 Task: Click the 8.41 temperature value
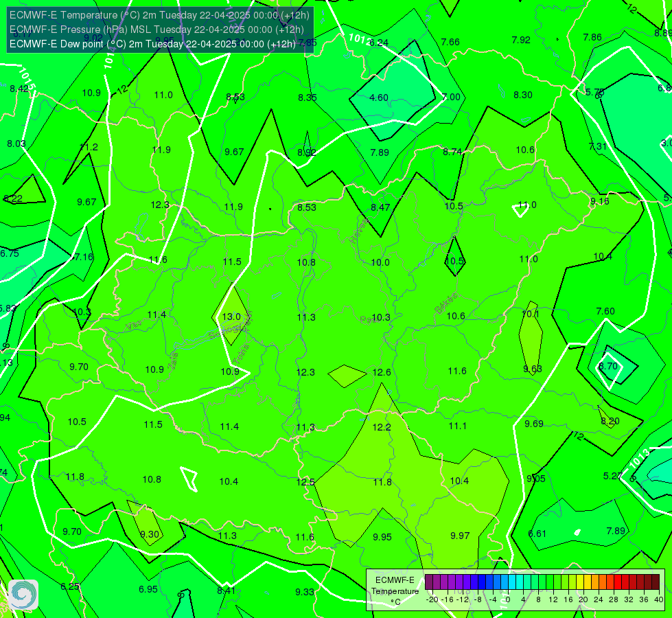coord(226,591)
